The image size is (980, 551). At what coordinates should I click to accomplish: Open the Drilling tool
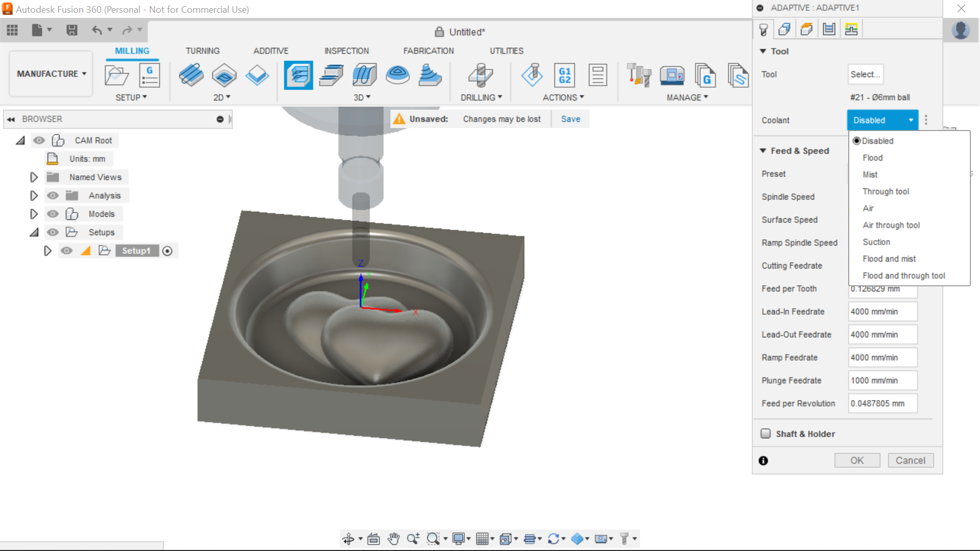[x=480, y=75]
